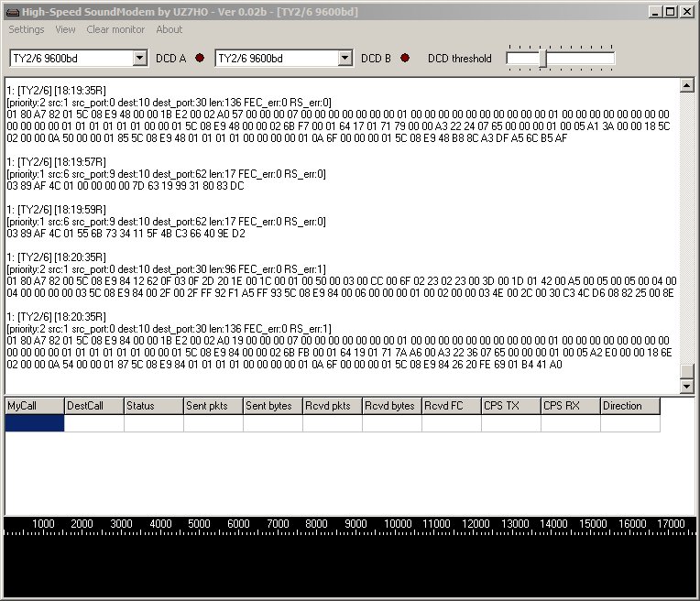Click the Sent pkts column header

coord(213,406)
